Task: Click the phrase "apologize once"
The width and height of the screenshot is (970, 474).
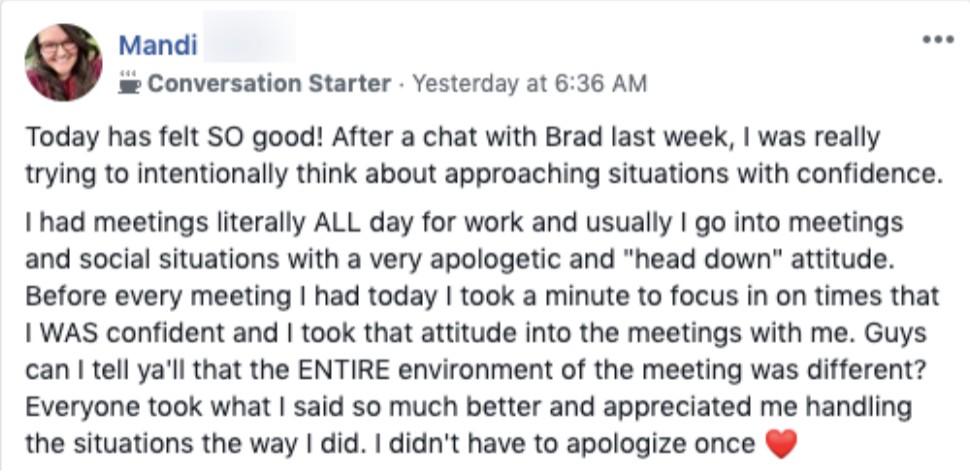Action: [679, 442]
